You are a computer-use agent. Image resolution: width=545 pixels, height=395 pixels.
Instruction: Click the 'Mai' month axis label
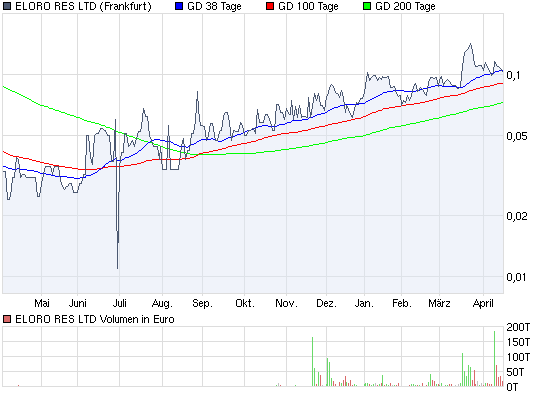[x=42, y=303]
